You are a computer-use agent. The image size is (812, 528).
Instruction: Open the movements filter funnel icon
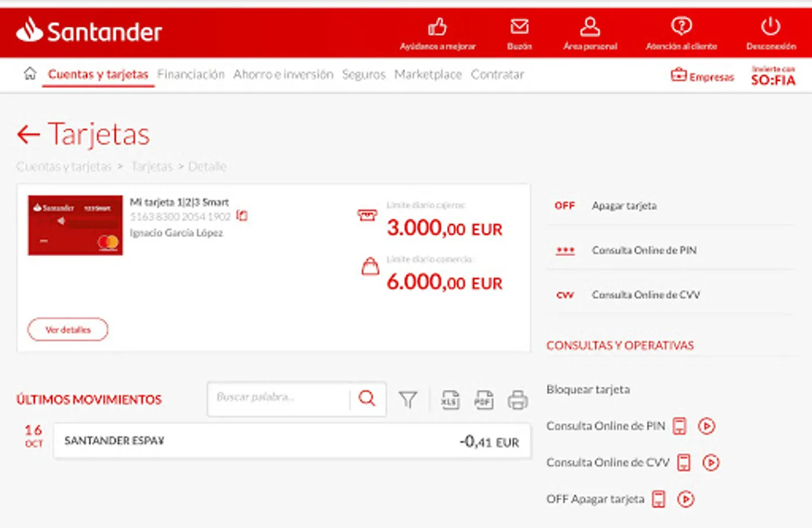pyautogui.click(x=408, y=400)
